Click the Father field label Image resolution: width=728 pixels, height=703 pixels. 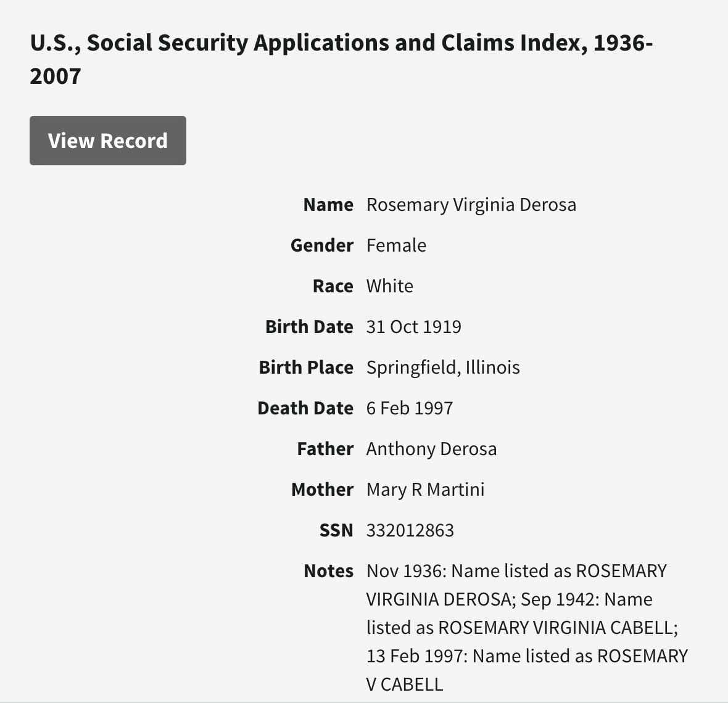[325, 449]
